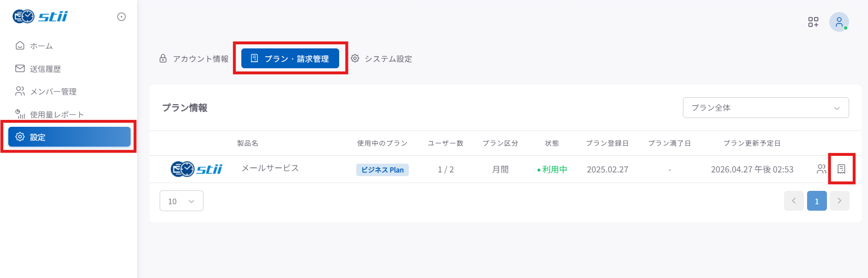Open the members icon in the plan row
This screenshot has width=868, height=278.
[821, 169]
